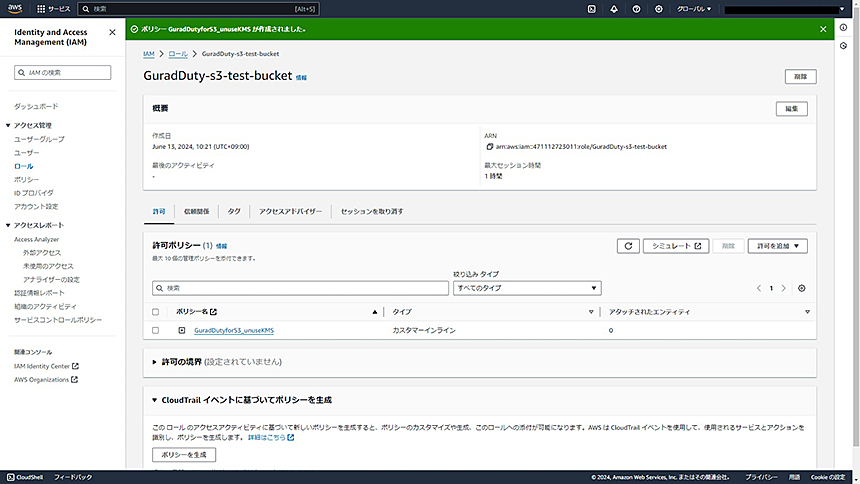Copy the role ARN

point(490,147)
